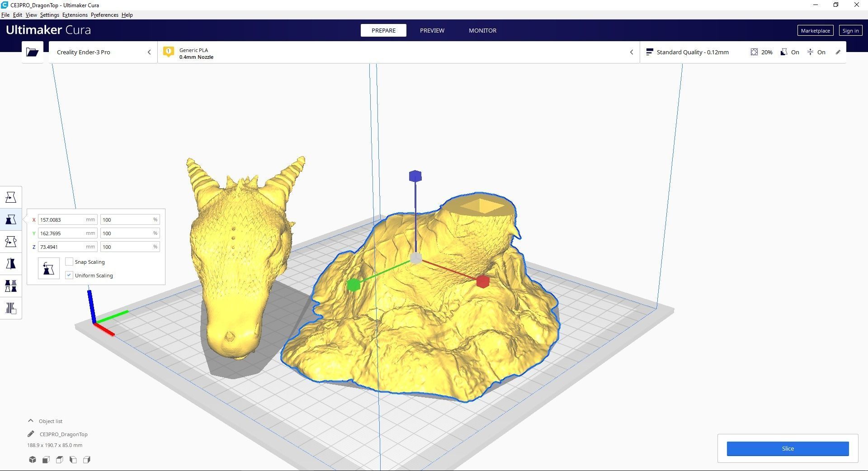Collapse the Object list panel

point(31,421)
